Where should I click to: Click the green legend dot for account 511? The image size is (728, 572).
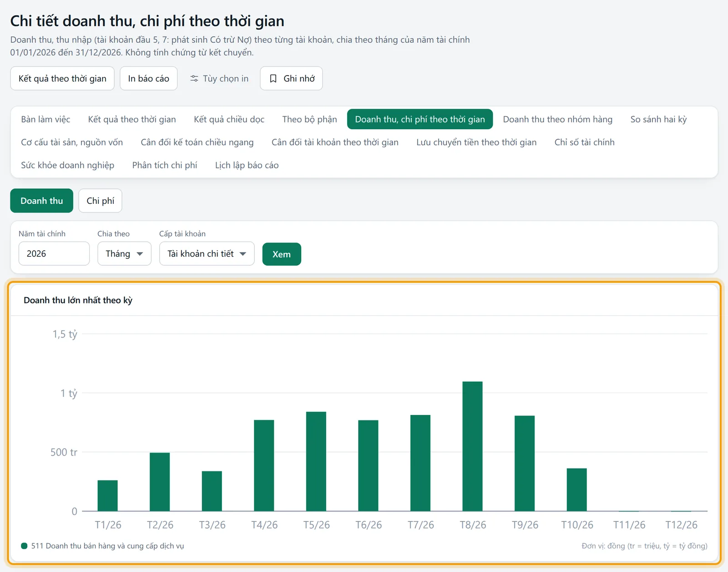click(24, 546)
